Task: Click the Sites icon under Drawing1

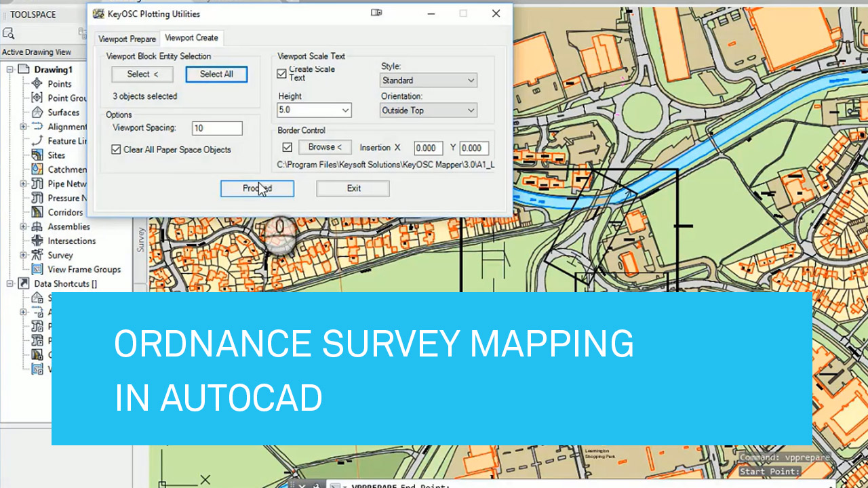Action: pos(37,155)
